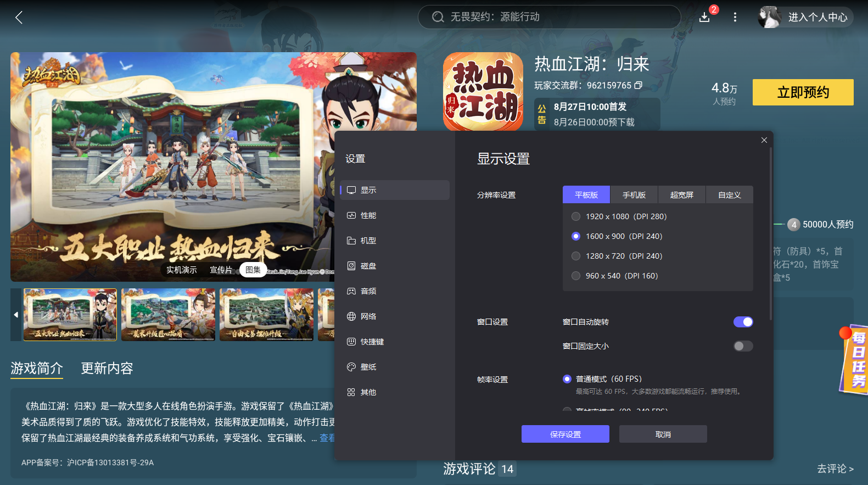Click the search magnifier icon
This screenshot has width=868, height=485.
[438, 17]
